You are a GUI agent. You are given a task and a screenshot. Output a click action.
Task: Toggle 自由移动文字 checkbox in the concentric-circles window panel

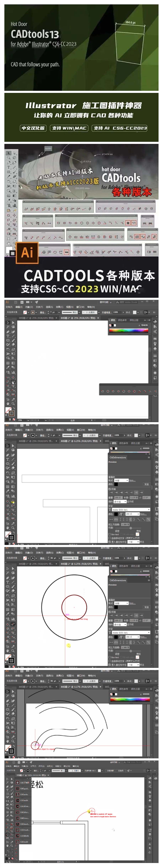point(109,661)
